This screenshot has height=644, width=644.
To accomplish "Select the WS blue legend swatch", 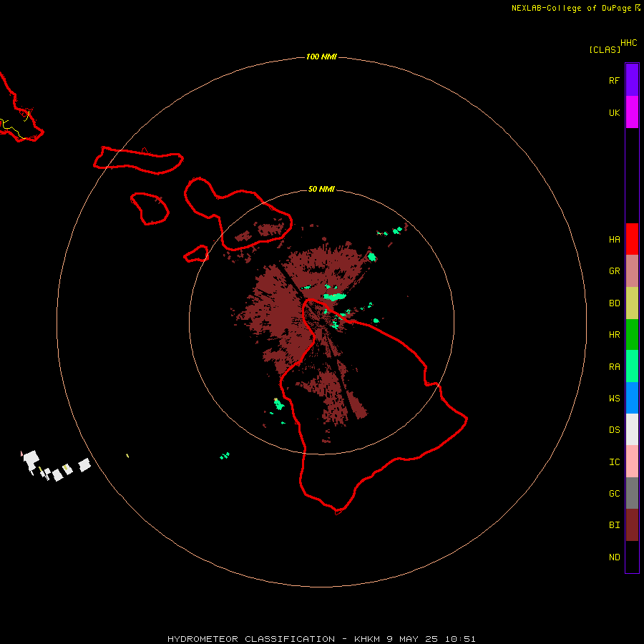I will [632, 398].
